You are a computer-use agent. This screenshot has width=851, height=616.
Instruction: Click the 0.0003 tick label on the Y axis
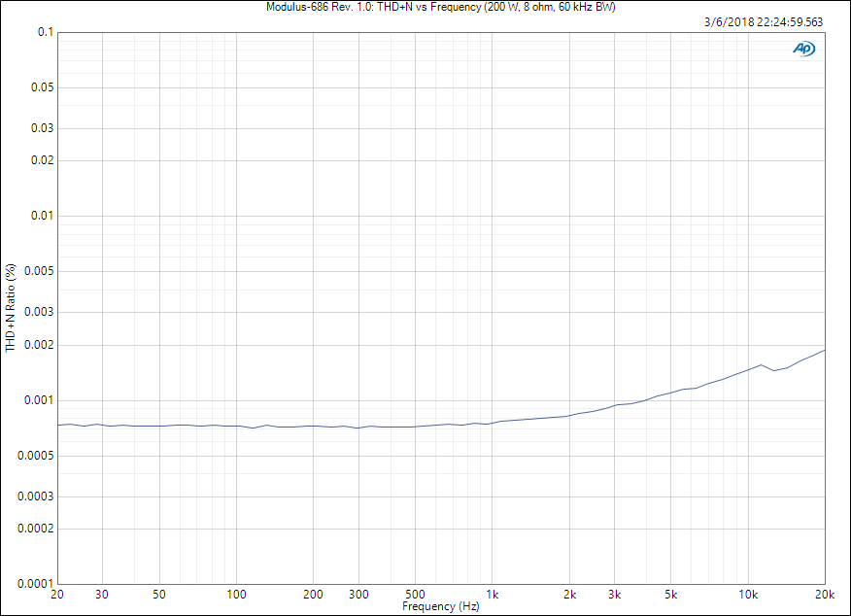coord(36,496)
